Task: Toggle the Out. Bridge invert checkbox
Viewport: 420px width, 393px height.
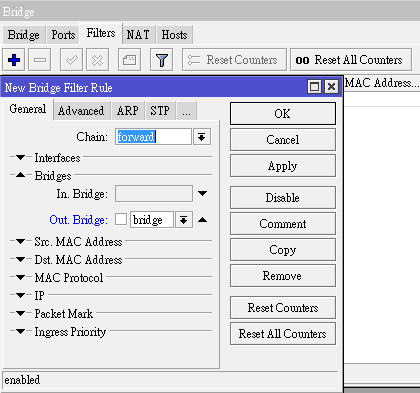Action: (121, 219)
